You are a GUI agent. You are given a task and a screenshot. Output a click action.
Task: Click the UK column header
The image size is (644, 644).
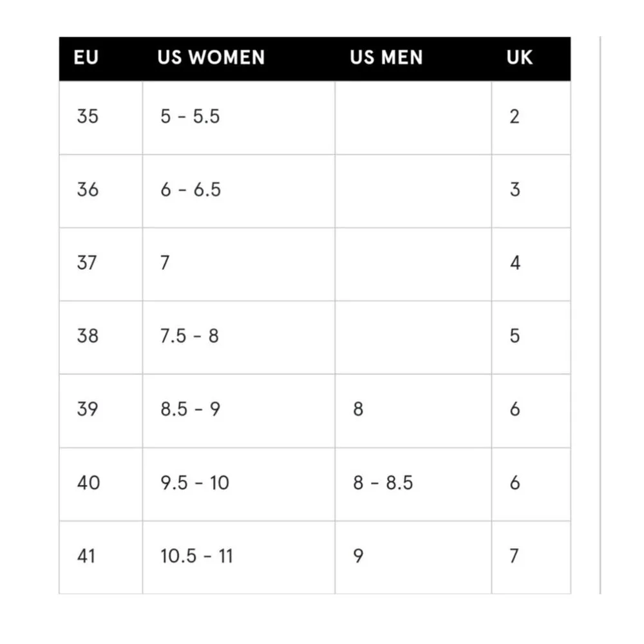(x=519, y=58)
